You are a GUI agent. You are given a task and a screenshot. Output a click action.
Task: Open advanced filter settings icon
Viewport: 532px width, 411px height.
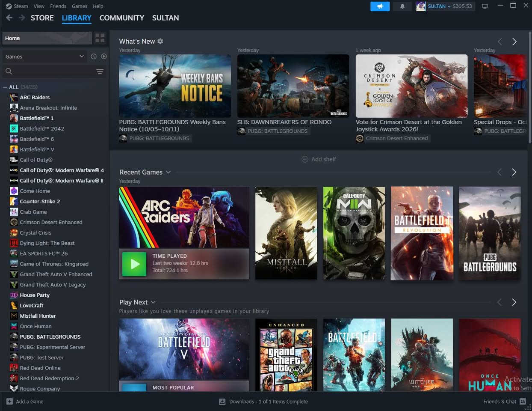[100, 71]
